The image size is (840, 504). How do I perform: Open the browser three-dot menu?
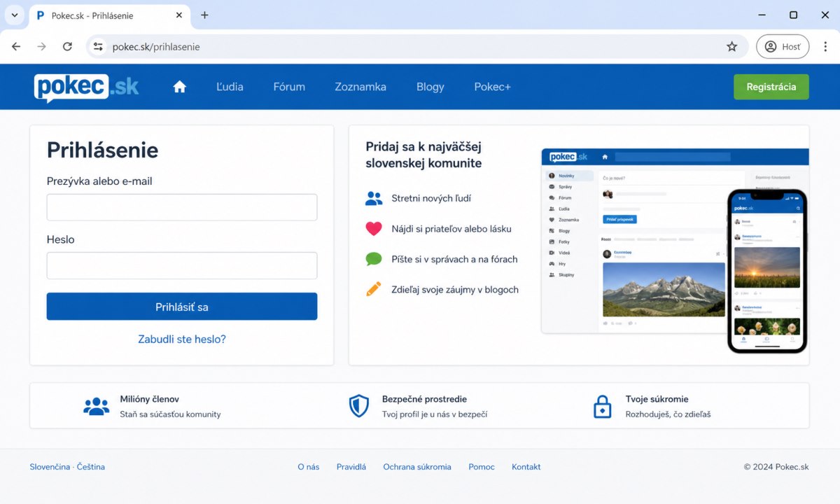825,47
